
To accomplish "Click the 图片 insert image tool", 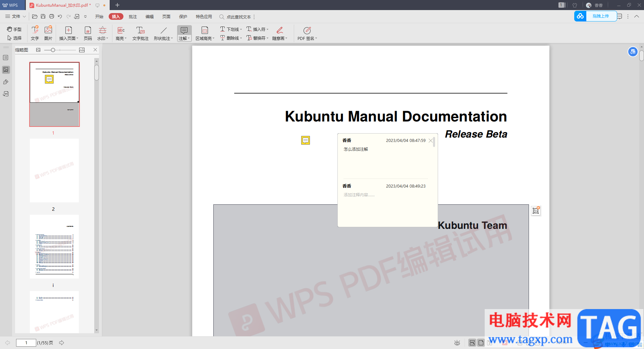I will pos(48,33).
